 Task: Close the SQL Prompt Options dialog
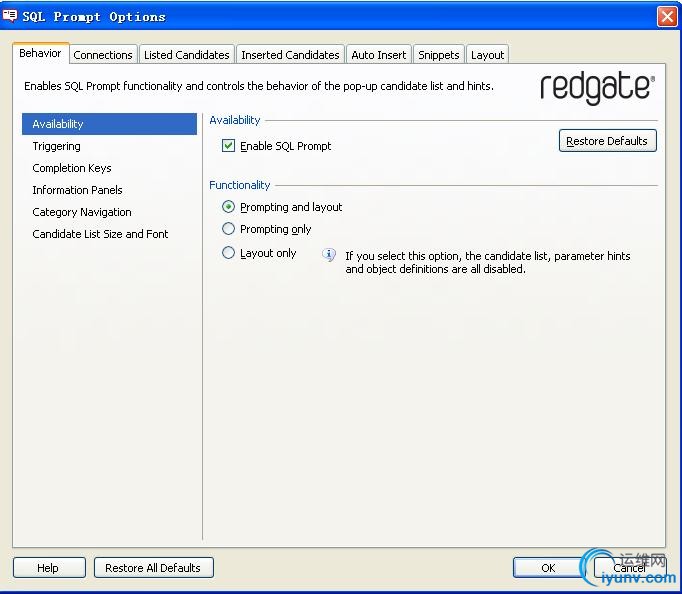[x=667, y=17]
